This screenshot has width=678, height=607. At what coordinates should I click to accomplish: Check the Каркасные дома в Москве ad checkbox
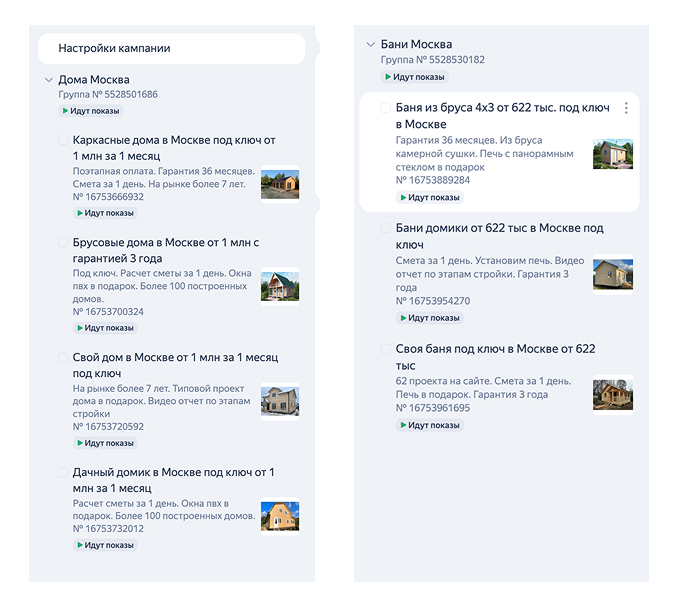click(x=63, y=140)
